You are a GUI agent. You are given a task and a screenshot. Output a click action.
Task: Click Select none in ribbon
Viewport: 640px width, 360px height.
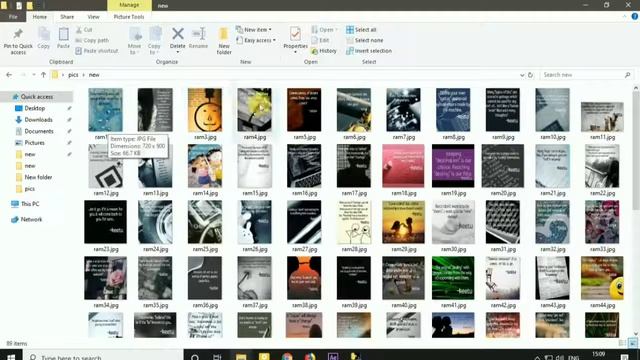coord(364,40)
